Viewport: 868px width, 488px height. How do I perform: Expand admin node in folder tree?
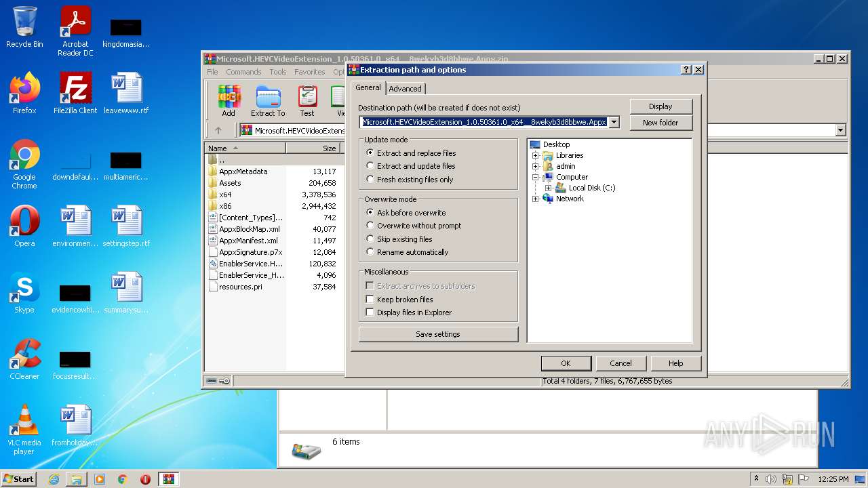click(536, 166)
